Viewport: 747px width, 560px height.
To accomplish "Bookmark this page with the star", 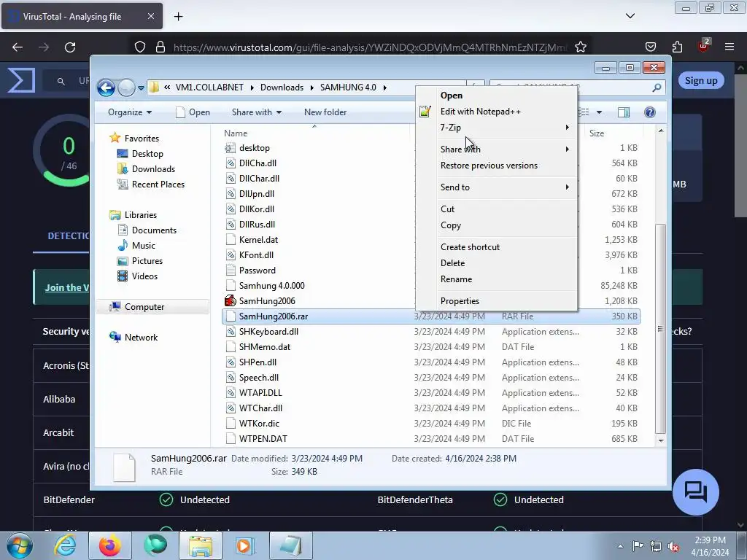I will point(580,47).
